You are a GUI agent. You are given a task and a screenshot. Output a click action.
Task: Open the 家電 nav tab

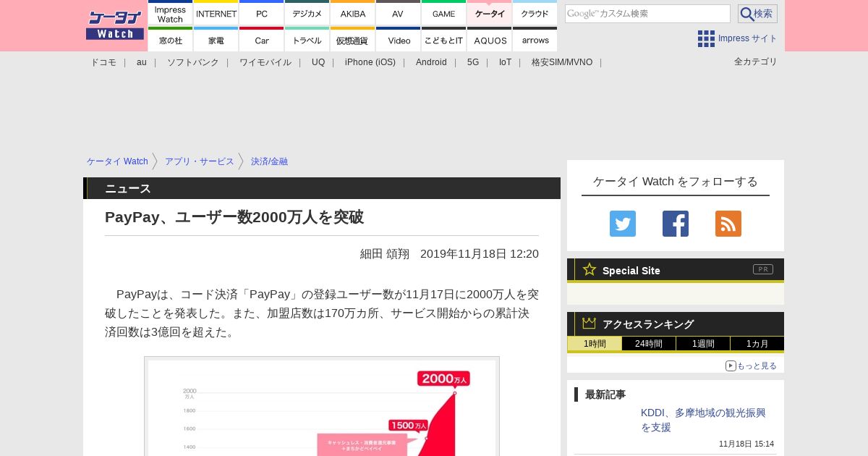click(x=216, y=40)
